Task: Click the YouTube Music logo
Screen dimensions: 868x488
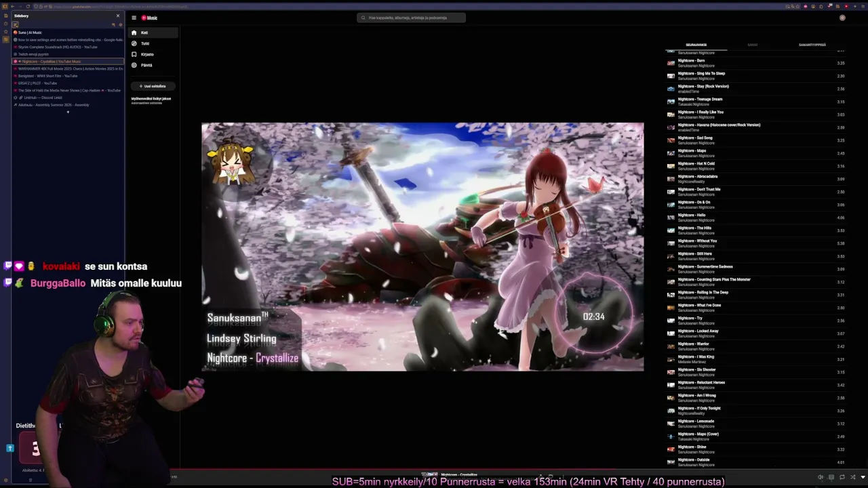Action: pyautogui.click(x=149, y=18)
